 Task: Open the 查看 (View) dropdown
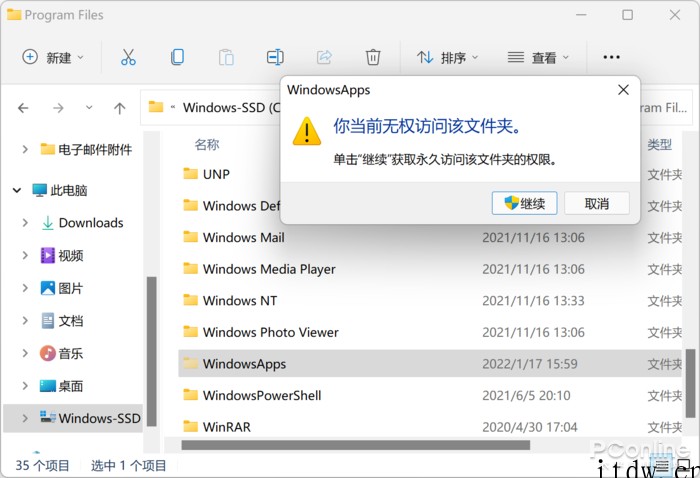pos(538,57)
